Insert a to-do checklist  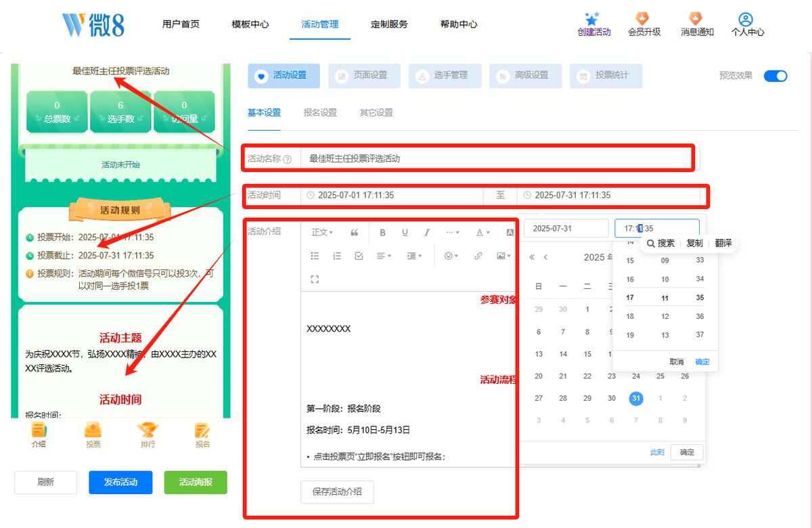click(x=359, y=256)
